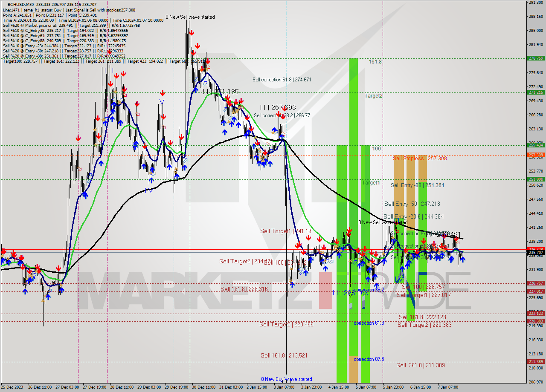This screenshot has height=392, width=546.
Task: Click the green 278.759 price tag
Action: tap(536, 58)
